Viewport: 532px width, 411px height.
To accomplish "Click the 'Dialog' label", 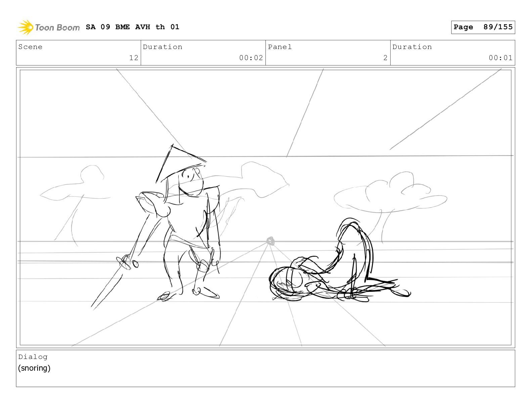I will tap(33, 357).
